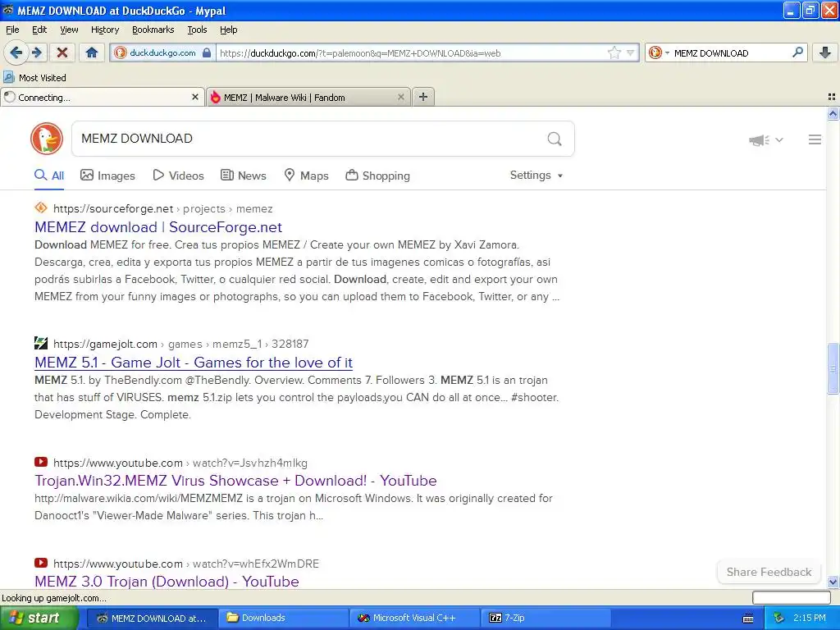Click the address bar URL text

(x=360, y=53)
